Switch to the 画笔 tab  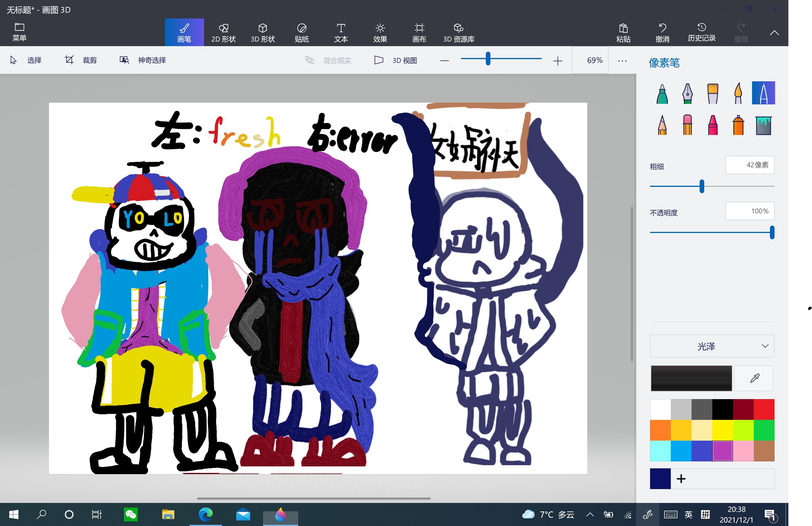184,33
